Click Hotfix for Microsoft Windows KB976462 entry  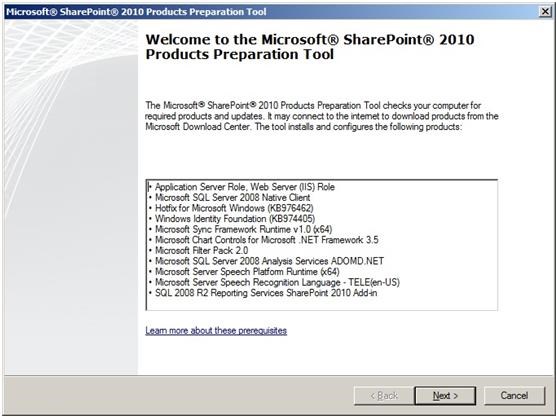pos(234,208)
